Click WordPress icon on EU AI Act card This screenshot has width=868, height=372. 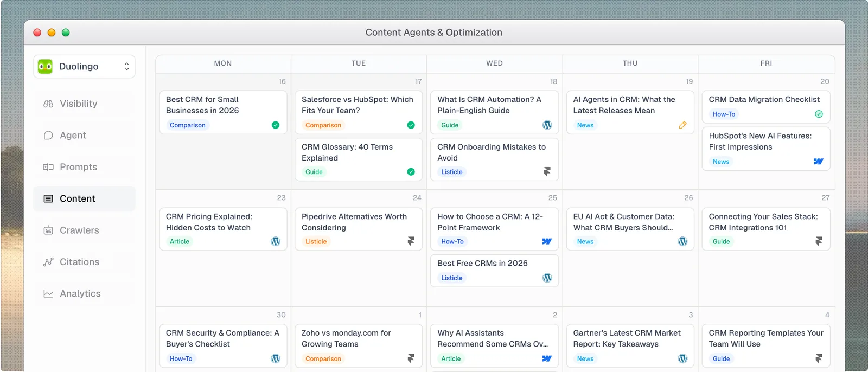pyautogui.click(x=682, y=241)
